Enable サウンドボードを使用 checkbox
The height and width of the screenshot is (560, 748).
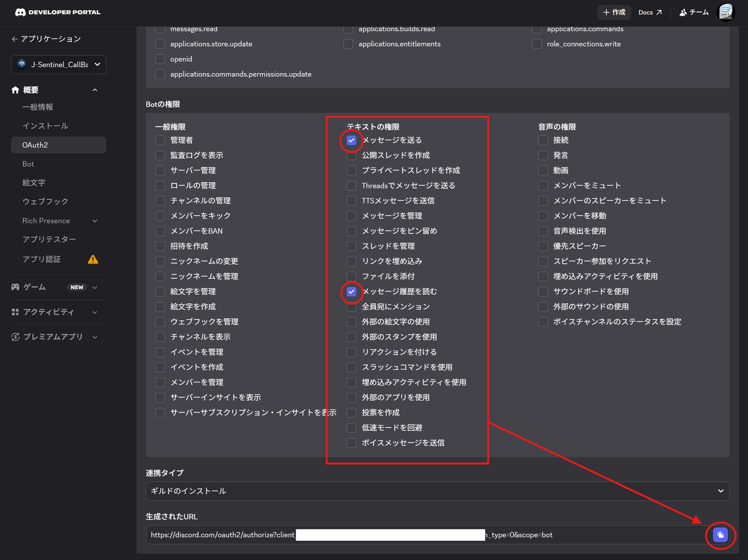coord(543,291)
